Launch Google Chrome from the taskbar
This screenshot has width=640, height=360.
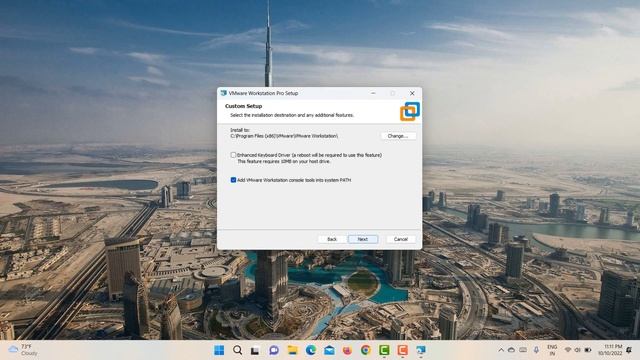[366, 350]
